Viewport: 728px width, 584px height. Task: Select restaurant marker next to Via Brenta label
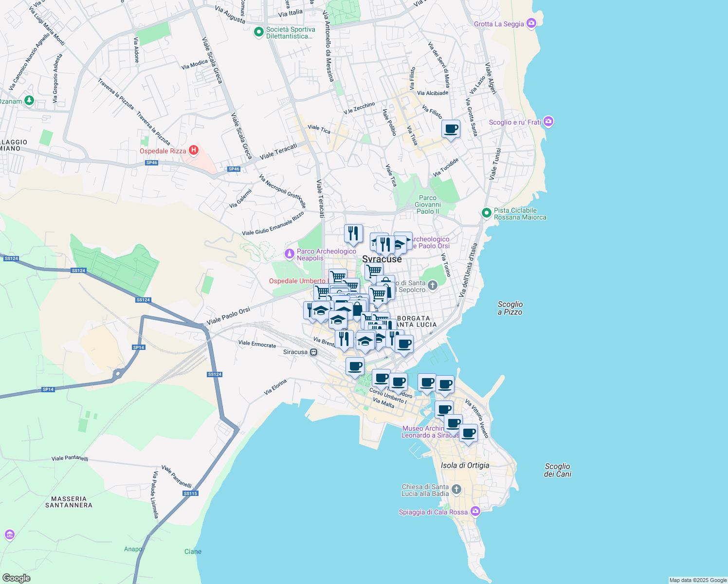(344, 339)
